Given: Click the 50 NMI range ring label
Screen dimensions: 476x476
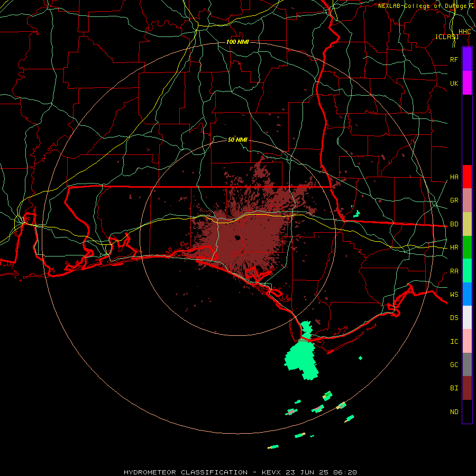Looking at the screenshot, I should point(237,140).
